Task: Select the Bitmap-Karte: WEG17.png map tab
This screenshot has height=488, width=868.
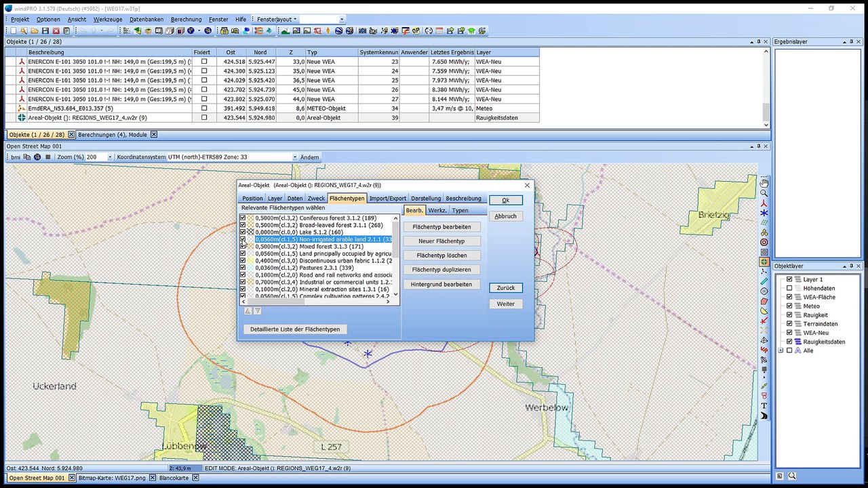Action: coord(112,479)
